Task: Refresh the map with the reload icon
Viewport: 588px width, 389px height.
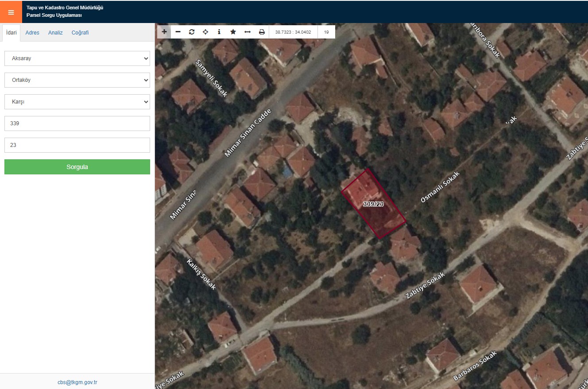Action: pos(192,32)
